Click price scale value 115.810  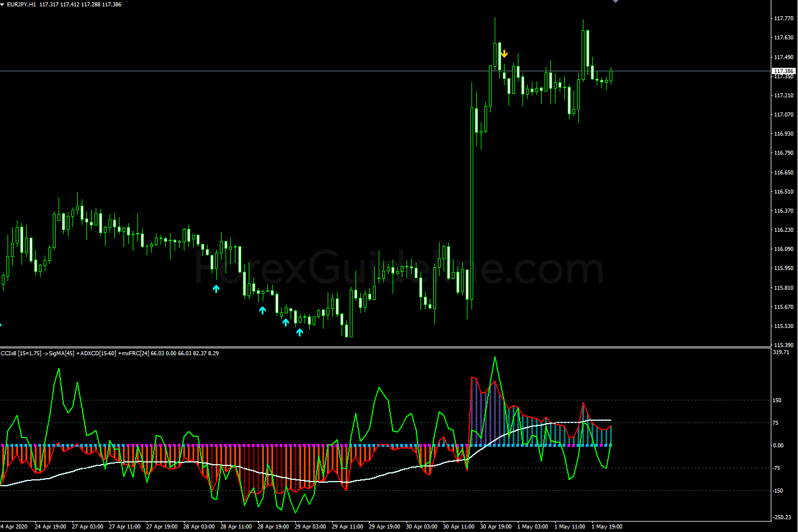pos(784,288)
